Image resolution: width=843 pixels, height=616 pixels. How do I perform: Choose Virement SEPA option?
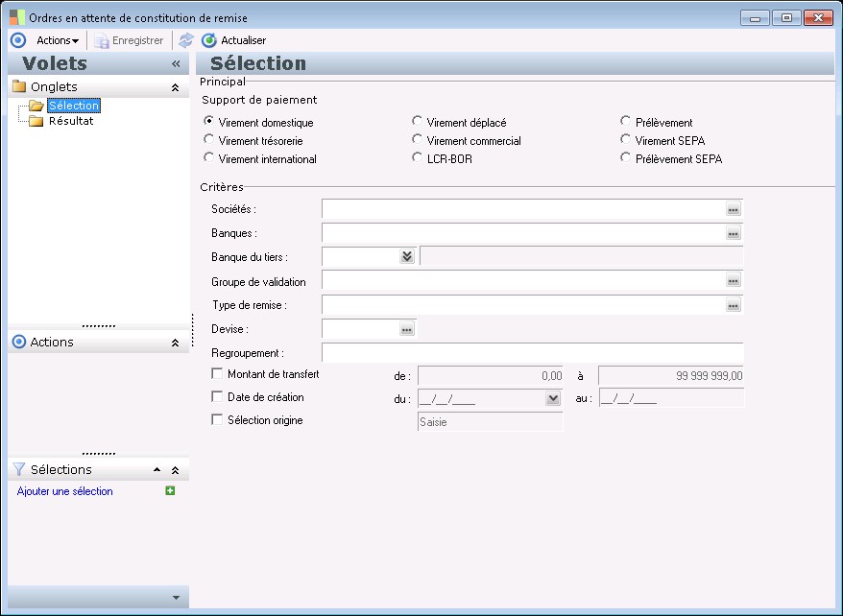coord(625,140)
